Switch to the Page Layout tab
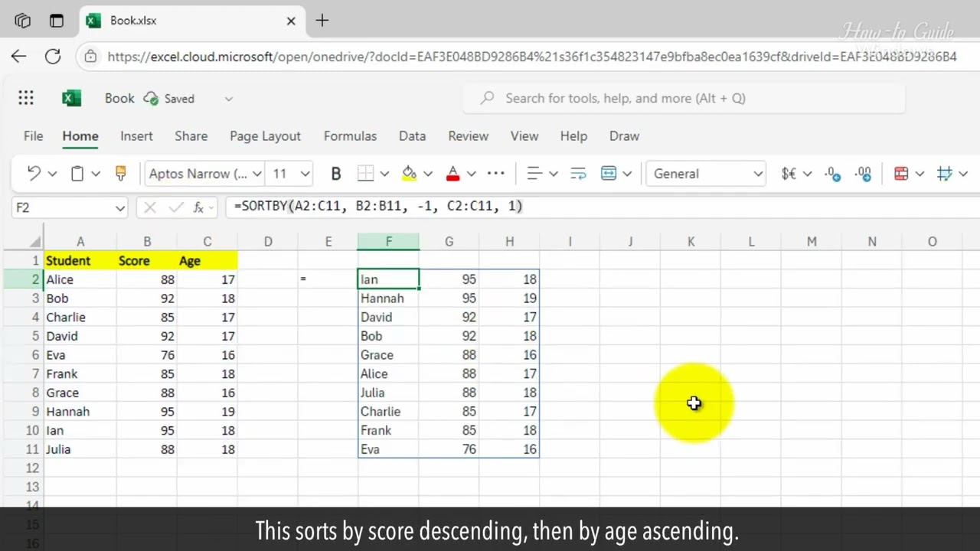The width and height of the screenshot is (980, 551). tap(265, 136)
